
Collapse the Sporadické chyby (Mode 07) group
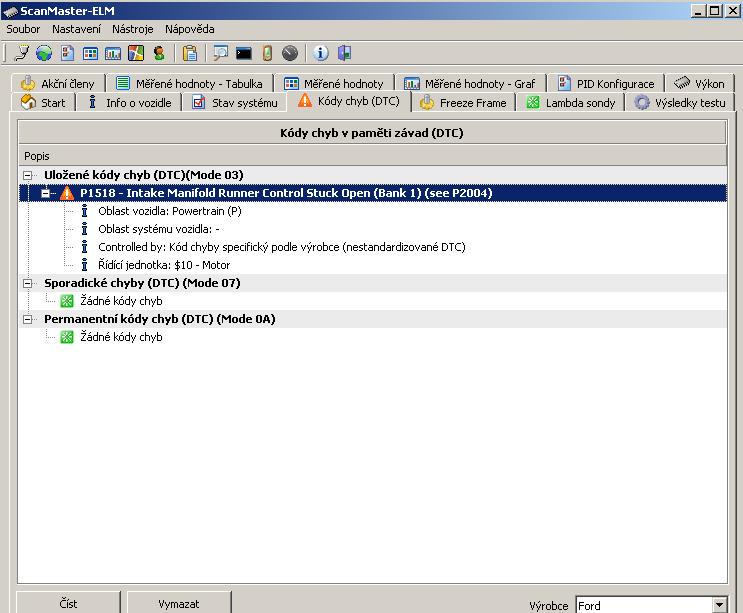coord(28,283)
